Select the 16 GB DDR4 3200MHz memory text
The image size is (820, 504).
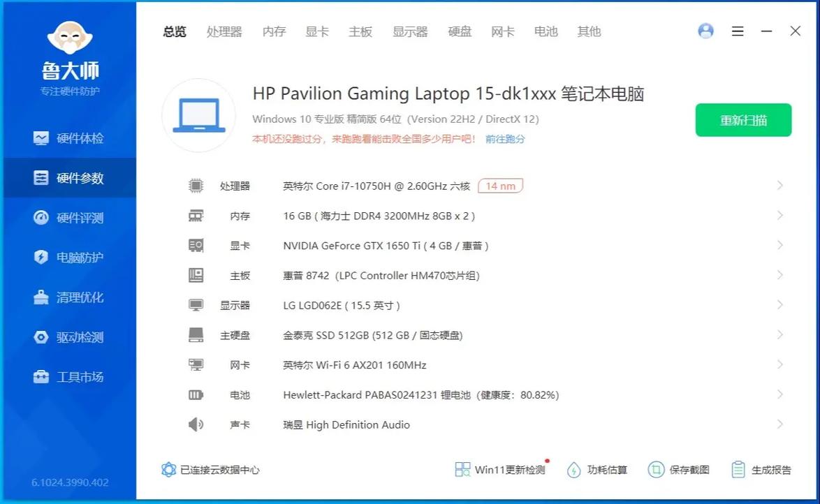tap(379, 216)
